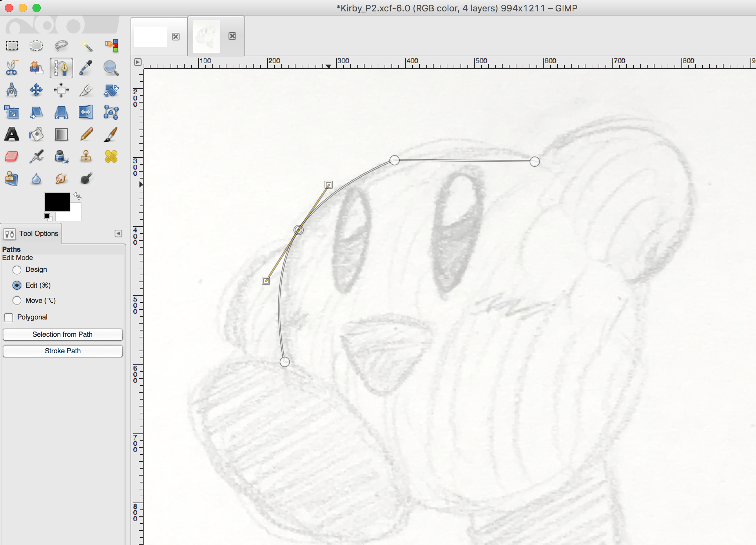Image resolution: width=756 pixels, height=545 pixels.
Task: Select the Scissors Select tool
Action: (x=11, y=68)
